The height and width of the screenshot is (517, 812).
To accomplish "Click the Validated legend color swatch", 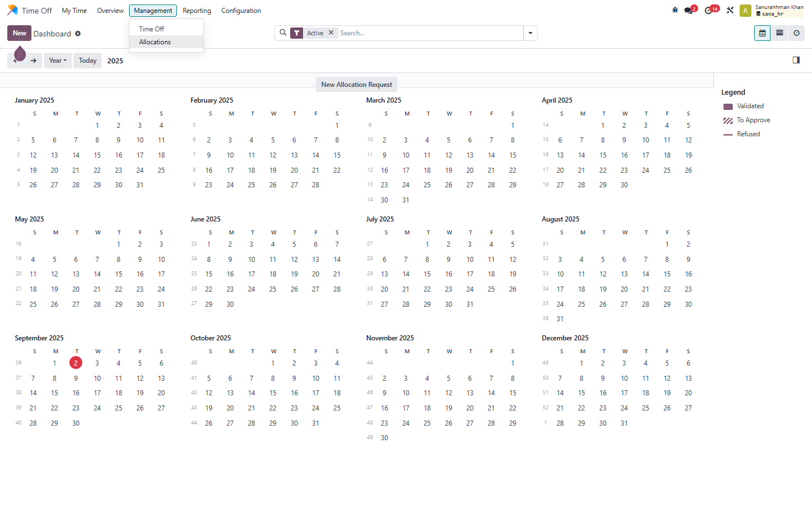I will pos(728,107).
